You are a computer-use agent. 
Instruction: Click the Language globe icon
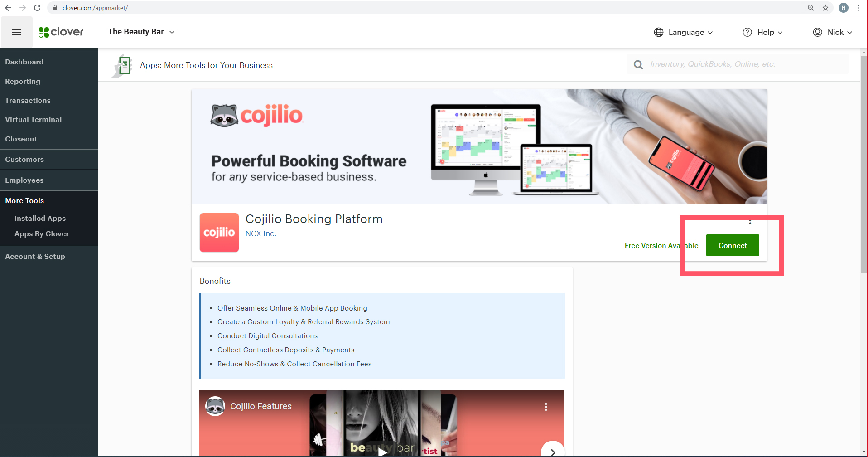658,32
